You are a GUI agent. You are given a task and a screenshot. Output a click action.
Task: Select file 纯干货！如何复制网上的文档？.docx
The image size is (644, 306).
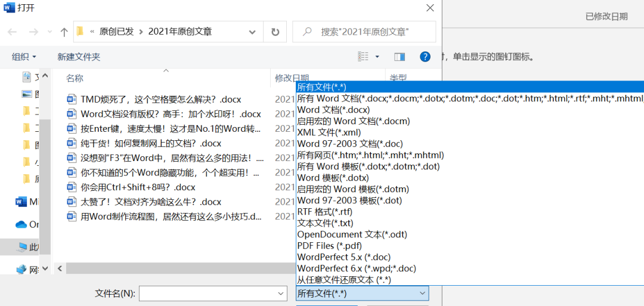tap(151, 143)
